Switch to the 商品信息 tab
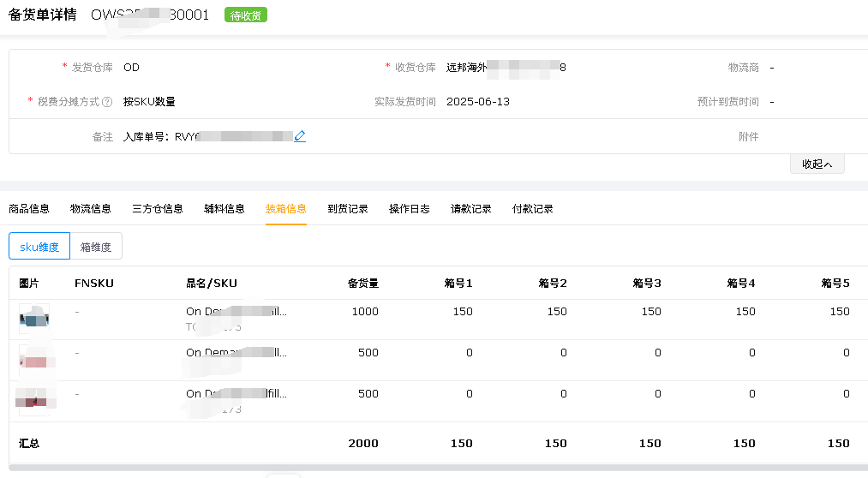This screenshot has width=868, height=478. tap(29, 209)
